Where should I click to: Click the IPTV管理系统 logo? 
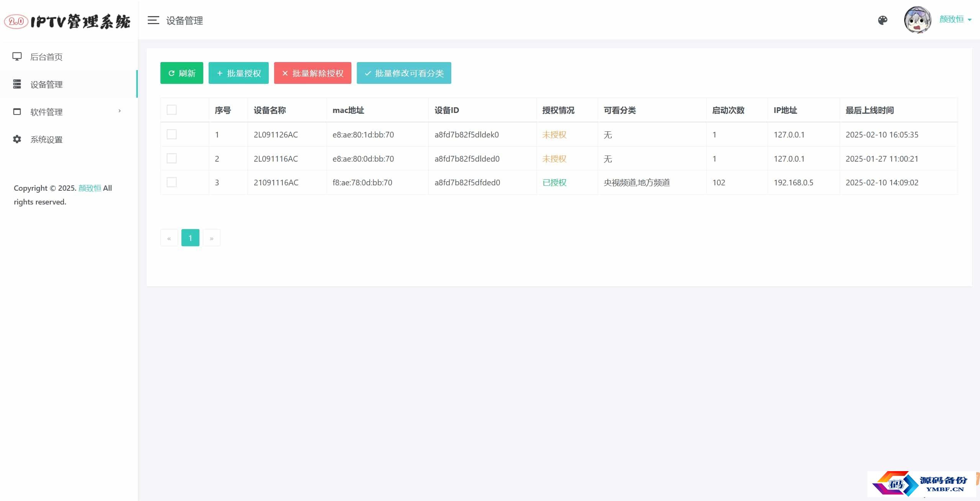click(x=67, y=21)
